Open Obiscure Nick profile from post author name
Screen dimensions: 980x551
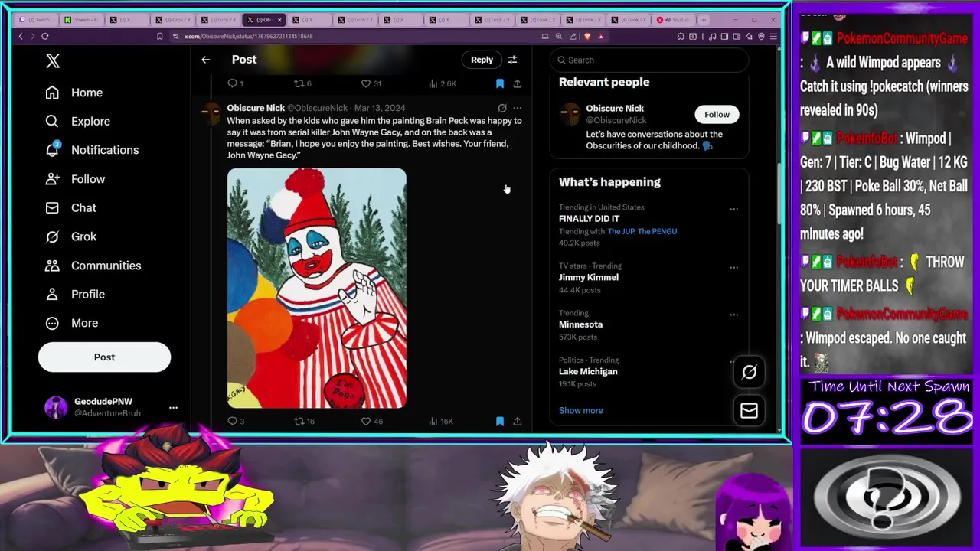[256, 108]
